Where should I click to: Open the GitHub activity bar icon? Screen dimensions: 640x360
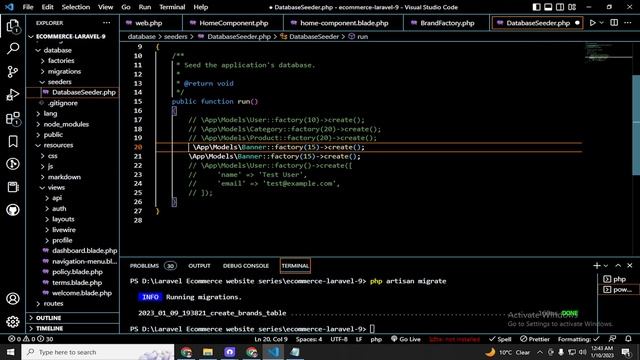tap(13, 210)
